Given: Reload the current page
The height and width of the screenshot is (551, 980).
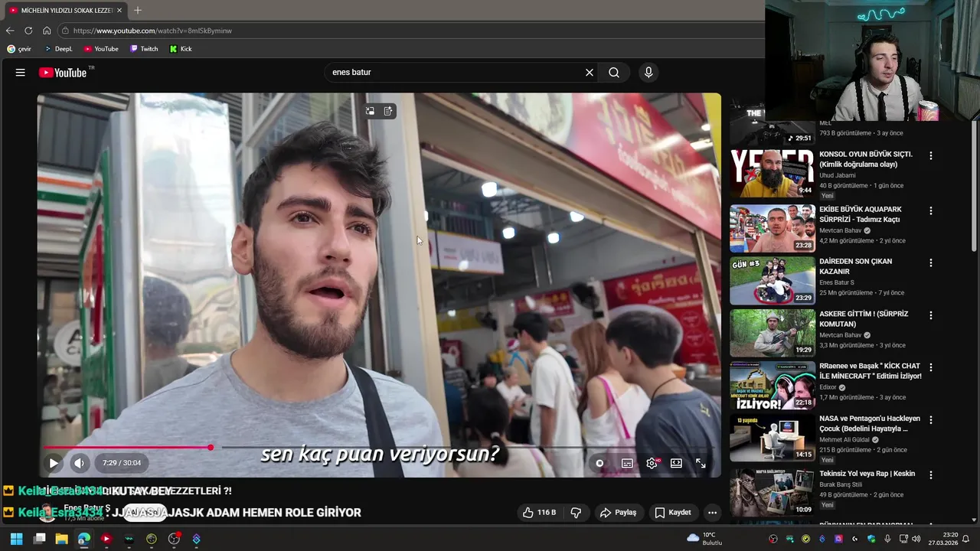Looking at the screenshot, I should pyautogui.click(x=28, y=31).
